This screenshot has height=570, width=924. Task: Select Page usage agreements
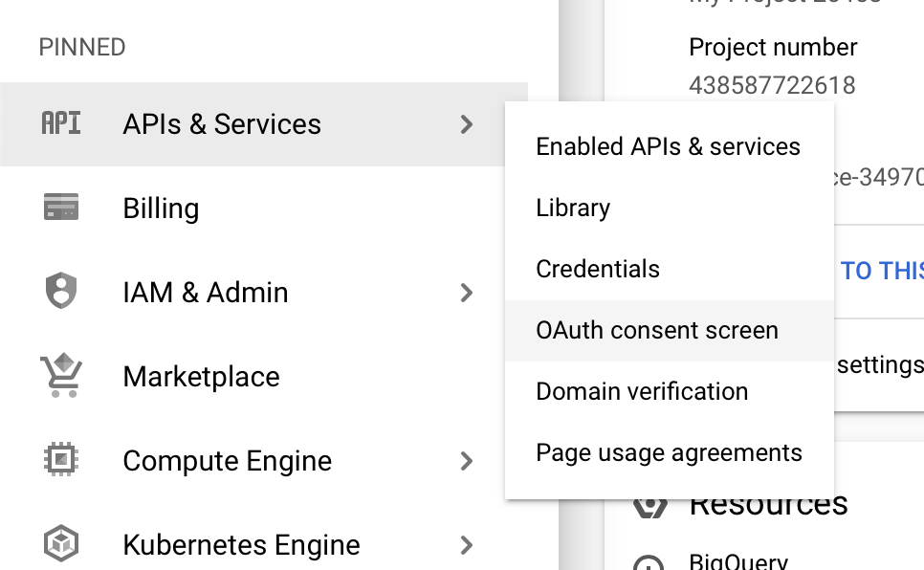[x=669, y=452]
